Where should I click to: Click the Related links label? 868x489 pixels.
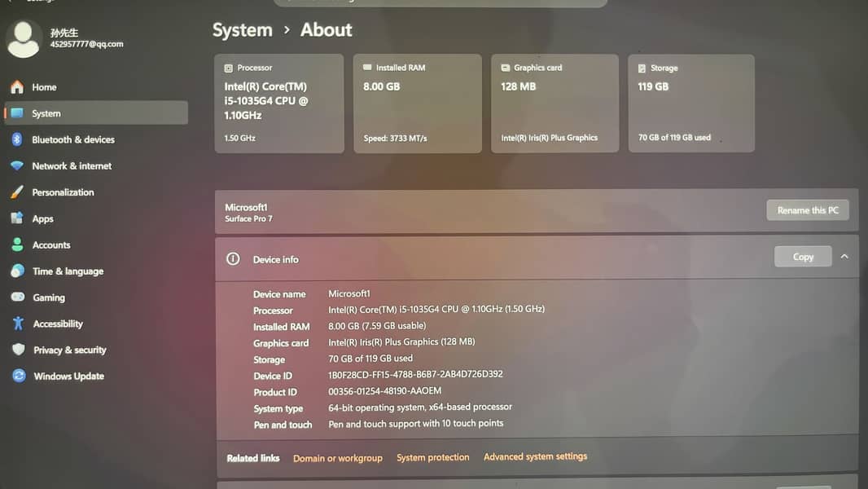(x=253, y=458)
